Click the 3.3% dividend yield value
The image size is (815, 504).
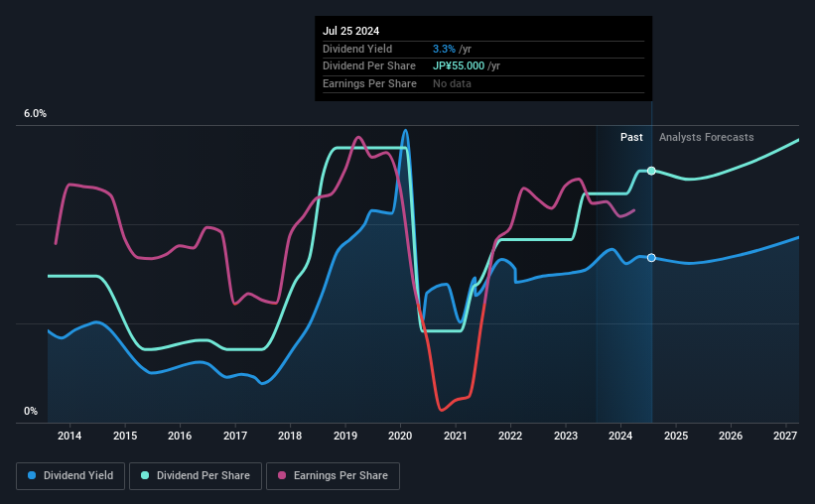click(x=444, y=49)
